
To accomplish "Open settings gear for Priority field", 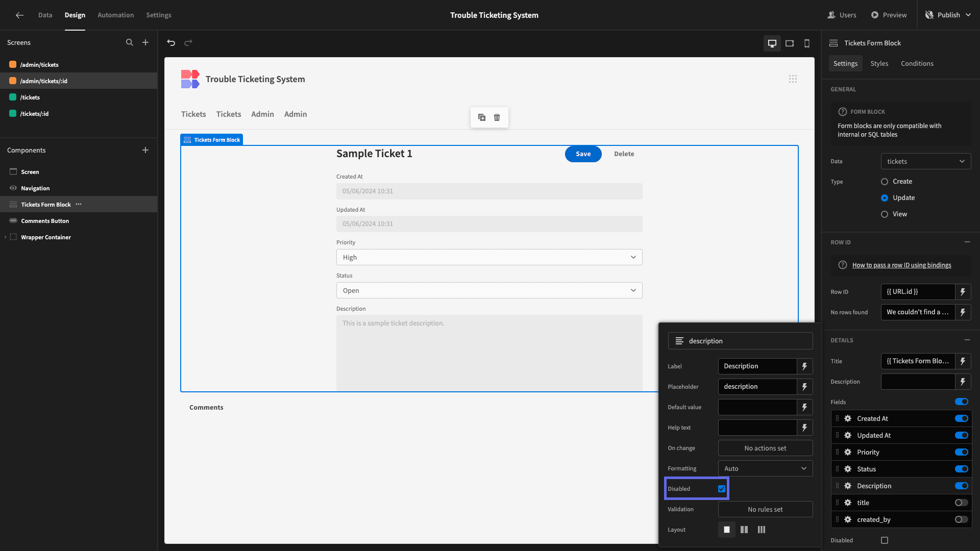I will (x=848, y=452).
